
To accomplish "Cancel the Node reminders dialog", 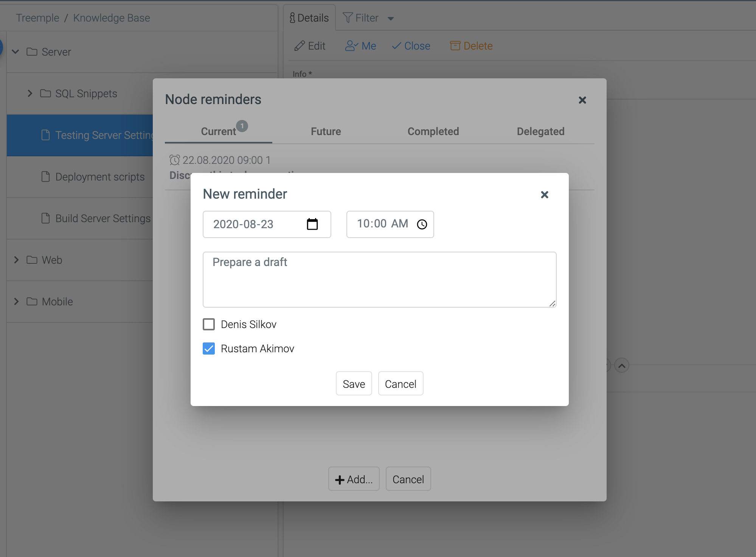I will (408, 479).
